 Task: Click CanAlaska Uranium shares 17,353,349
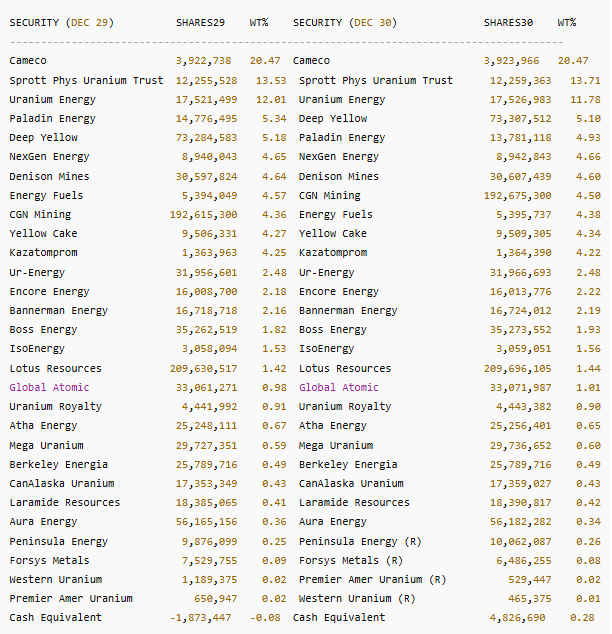(206, 484)
